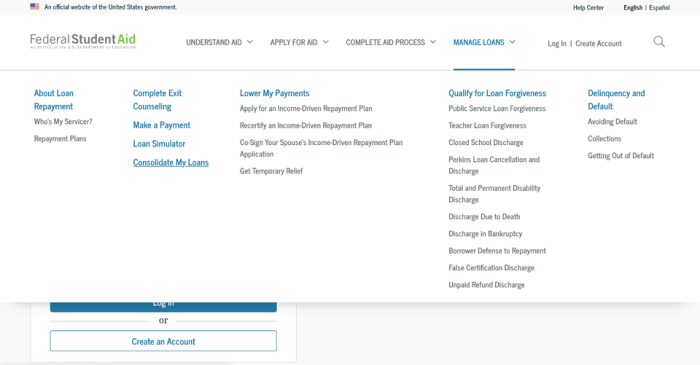The width and height of the screenshot is (700, 365).
Task: Select Discharge Due to Death
Action: point(484,216)
